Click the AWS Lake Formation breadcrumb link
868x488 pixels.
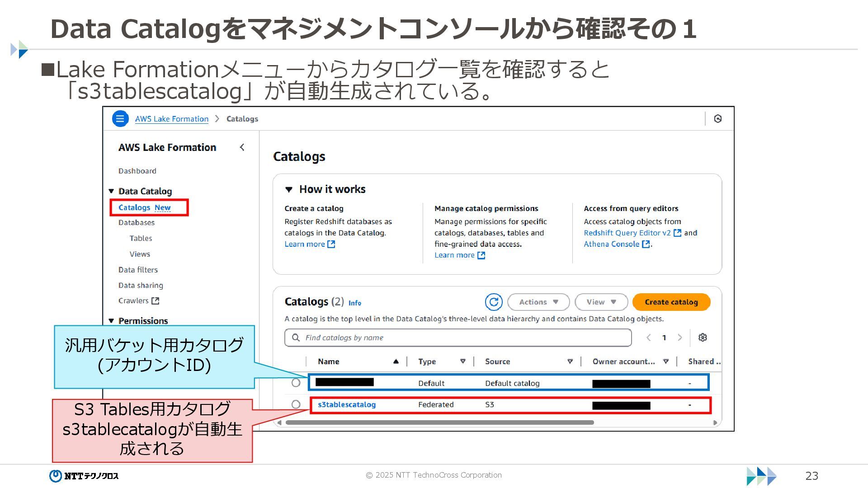click(172, 119)
